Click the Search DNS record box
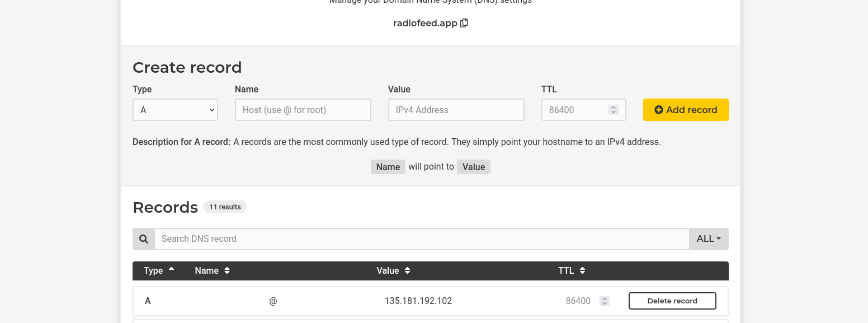 pos(422,239)
